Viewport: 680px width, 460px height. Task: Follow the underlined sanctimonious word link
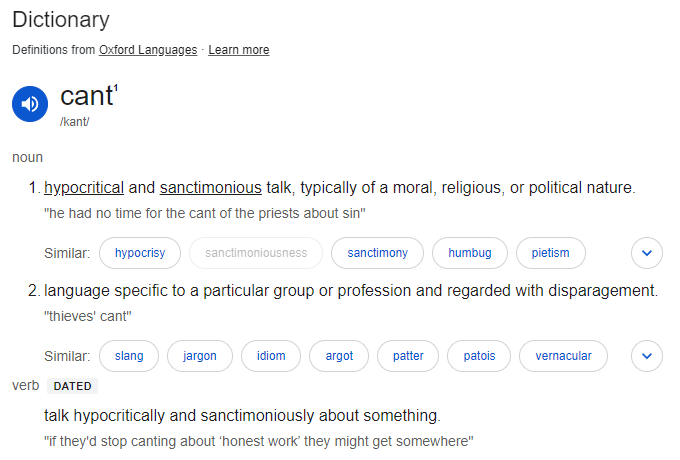tap(211, 188)
